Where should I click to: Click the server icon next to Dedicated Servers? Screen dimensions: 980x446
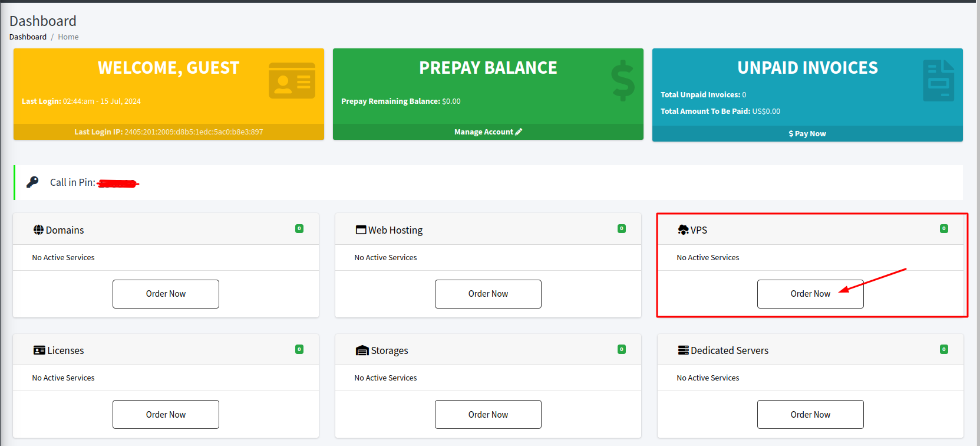click(683, 350)
